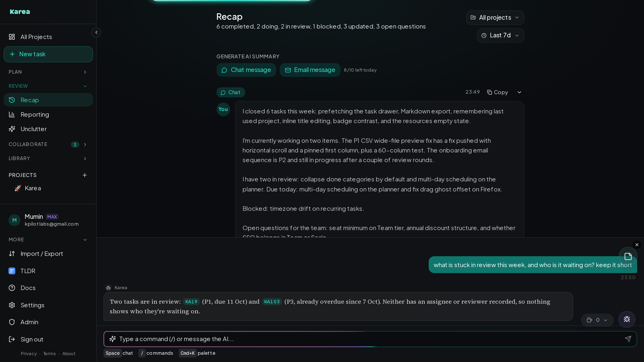
Task: Open All Projects in the sidebar
Action: [x=48, y=37]
